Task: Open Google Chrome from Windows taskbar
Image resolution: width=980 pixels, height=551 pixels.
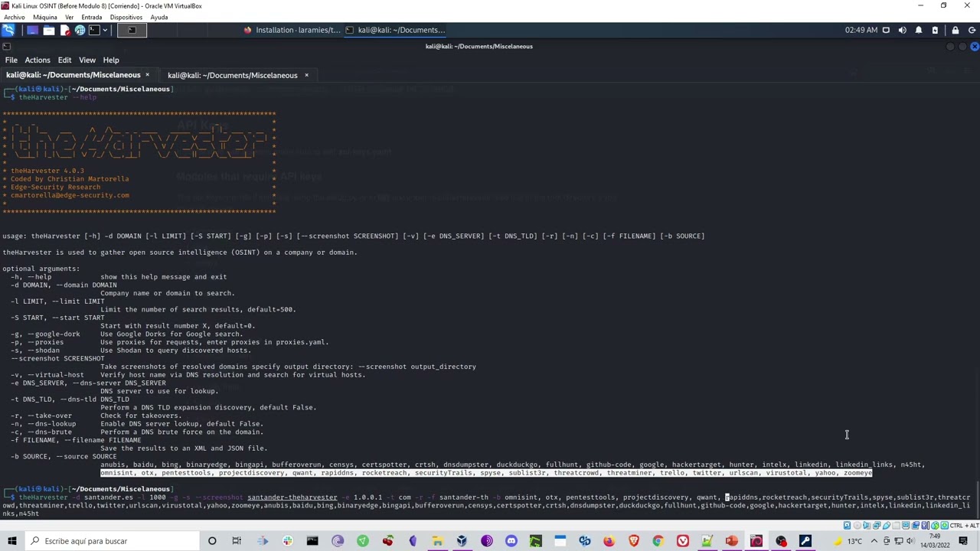Action: [x=658, y=541]
